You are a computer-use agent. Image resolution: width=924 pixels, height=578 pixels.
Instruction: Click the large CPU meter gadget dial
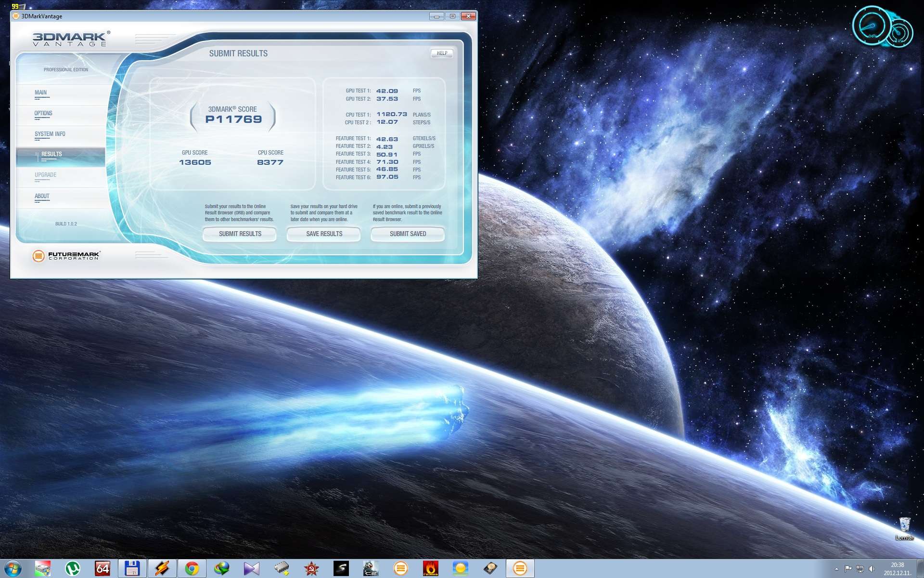(x=871, y=26)
